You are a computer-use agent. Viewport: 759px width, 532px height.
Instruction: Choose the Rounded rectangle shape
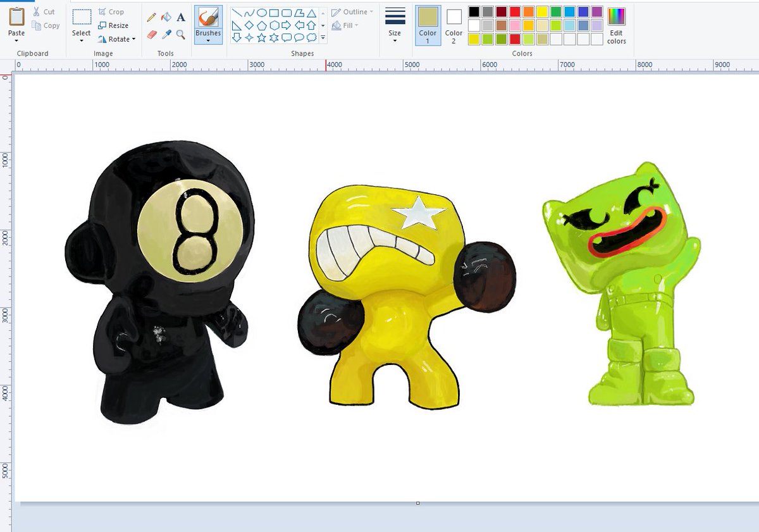click(287, 13)
